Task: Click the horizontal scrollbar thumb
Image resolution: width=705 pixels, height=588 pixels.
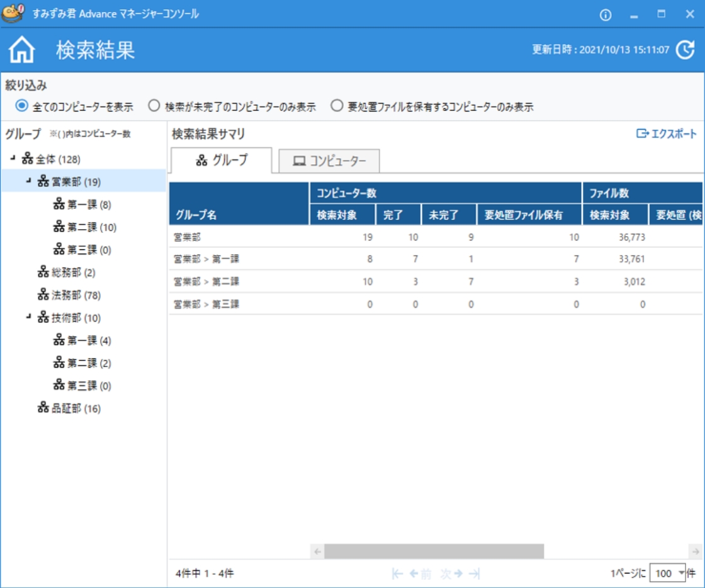Action: pyautogui.click(x=434, y=551)
